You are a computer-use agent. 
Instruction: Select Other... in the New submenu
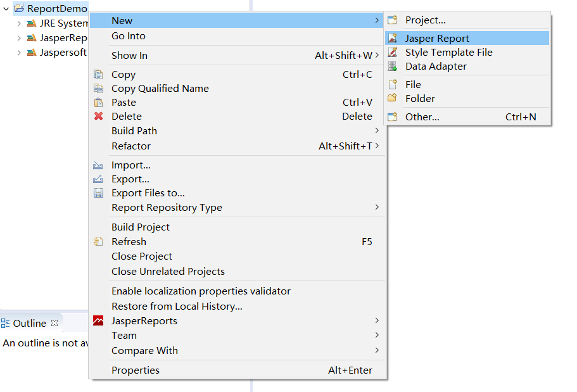point(422,117)
